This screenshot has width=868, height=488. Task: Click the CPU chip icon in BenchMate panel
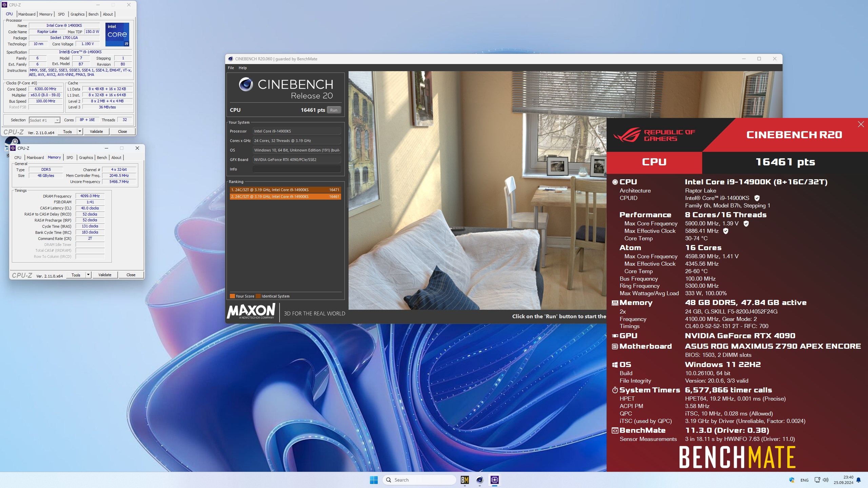(x=615, y=182)
